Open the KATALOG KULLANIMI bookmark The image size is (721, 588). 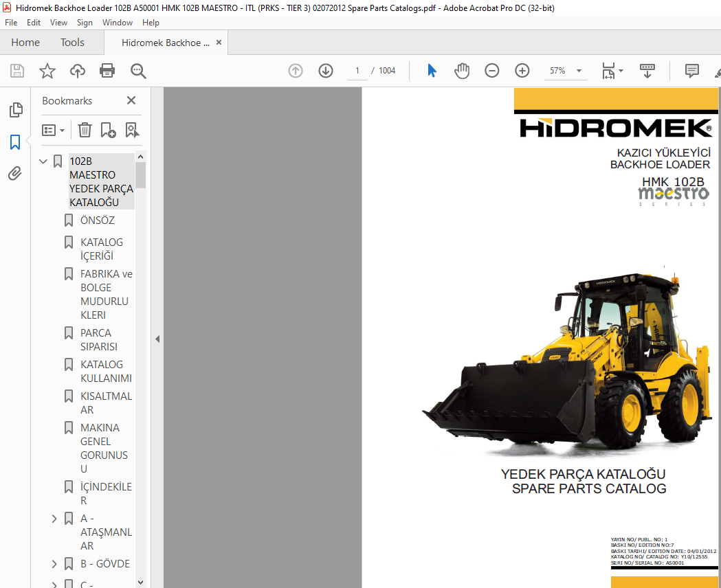click(x=106, y=371)
